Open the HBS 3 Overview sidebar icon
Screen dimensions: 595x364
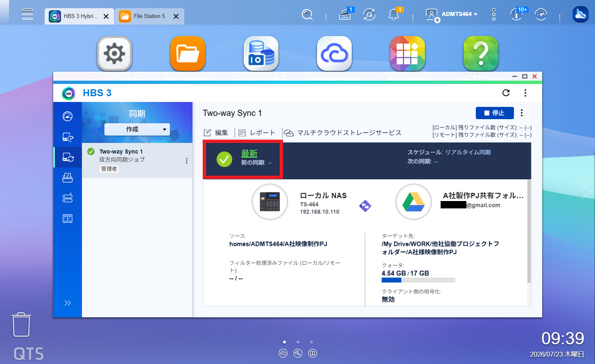pyautogui.click(x=68, y=116)
